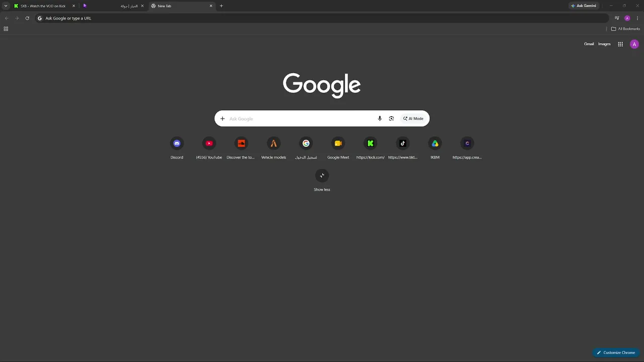Click the Customize Chrome button
The width and height of the screenshot is (644, 362).
point(616,352)
